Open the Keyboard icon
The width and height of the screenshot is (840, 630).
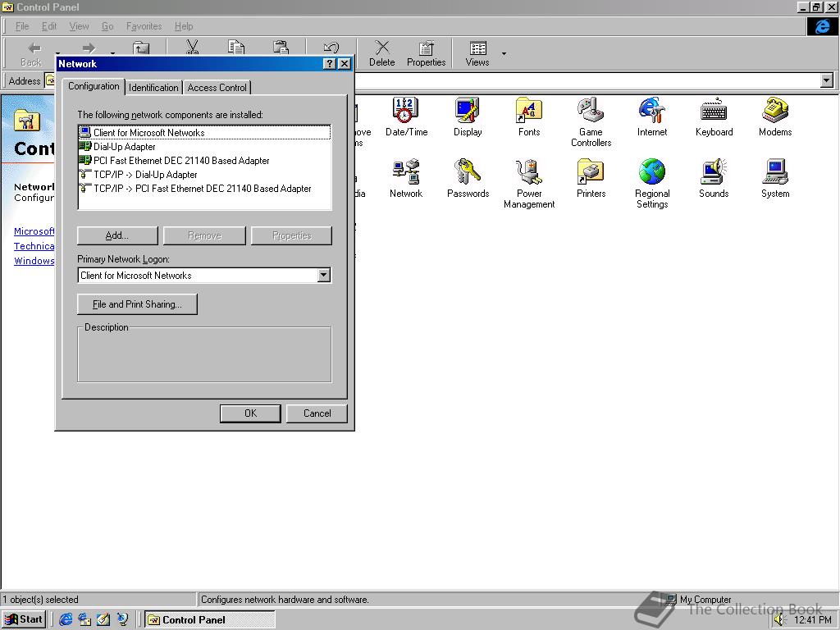click(714, 116)
